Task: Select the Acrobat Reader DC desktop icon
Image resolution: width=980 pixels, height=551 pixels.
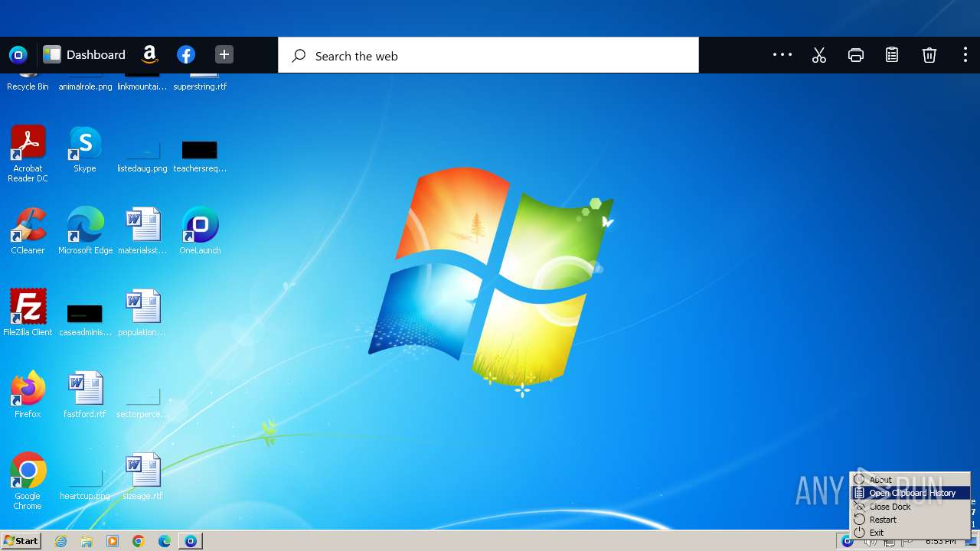Action: click(28, 153)
